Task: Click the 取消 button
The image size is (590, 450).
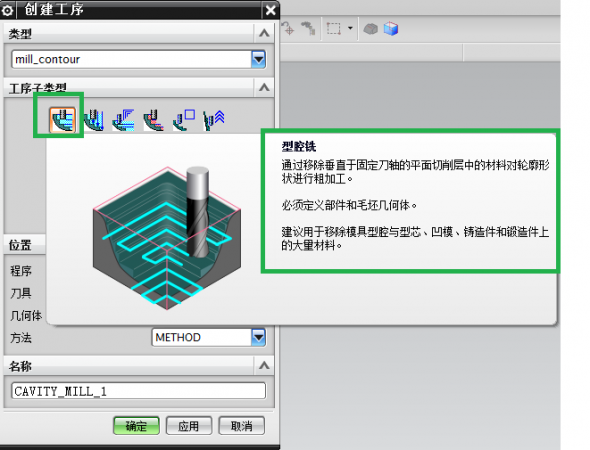Action: (x=242, y=426)
